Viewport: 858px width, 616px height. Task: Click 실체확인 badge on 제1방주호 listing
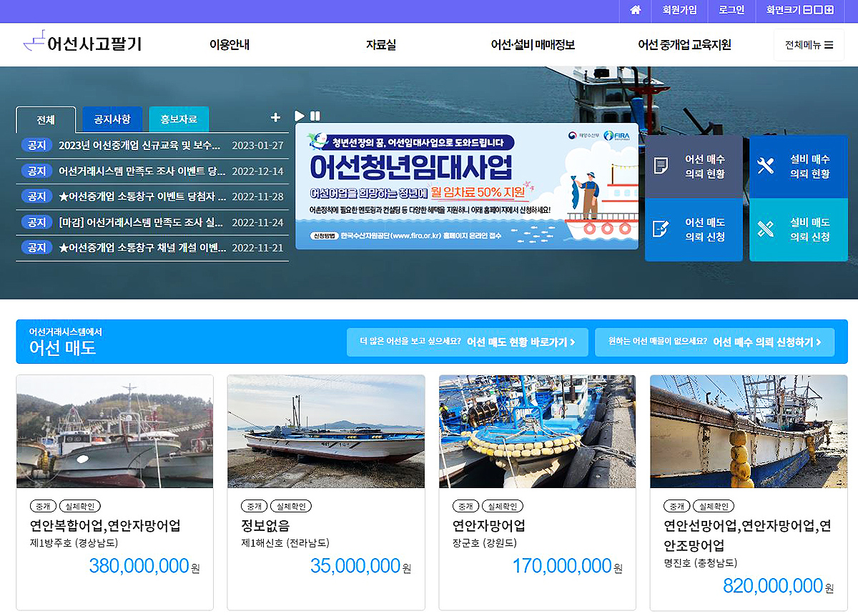tap(79, 506)
